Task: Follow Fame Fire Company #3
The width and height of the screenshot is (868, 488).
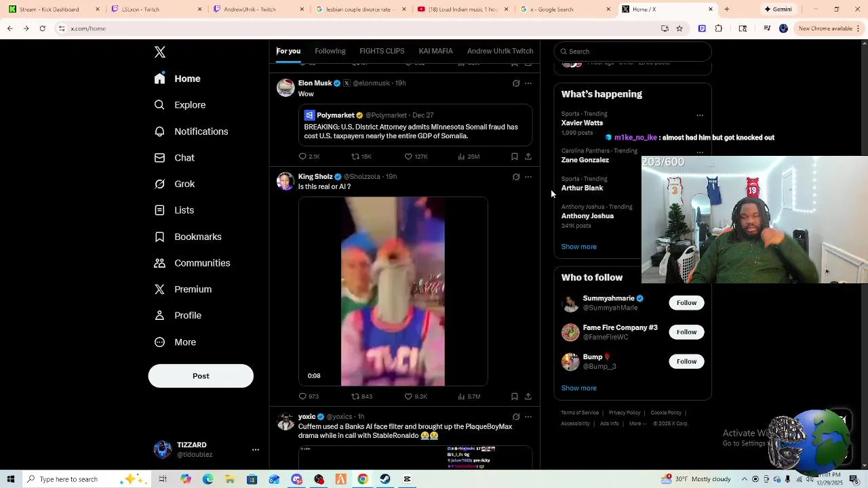Action: (686, 332)
